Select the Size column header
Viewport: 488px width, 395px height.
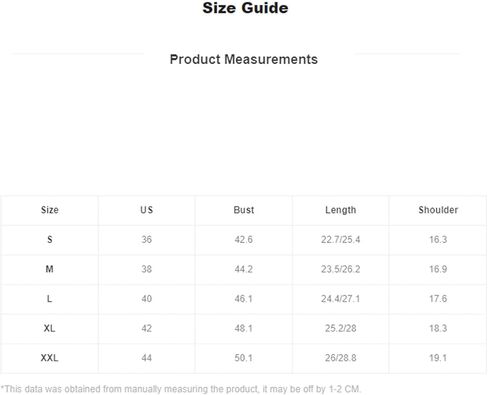(x=50, y=210)
